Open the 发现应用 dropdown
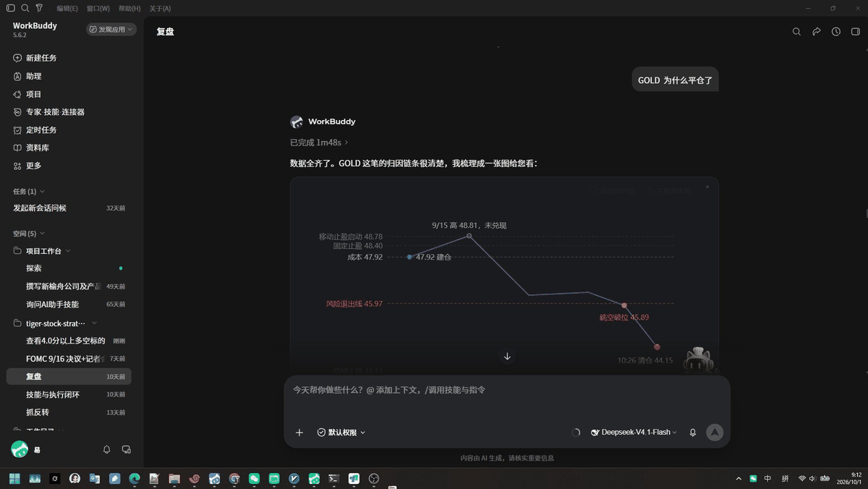Viewport: 868px width, 489px height. (x=111, y=30)
